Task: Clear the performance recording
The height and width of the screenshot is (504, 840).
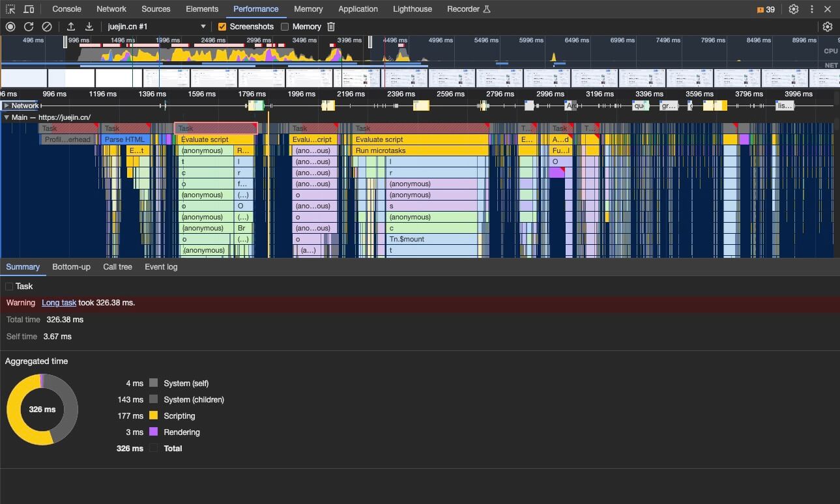Action: 47,27
